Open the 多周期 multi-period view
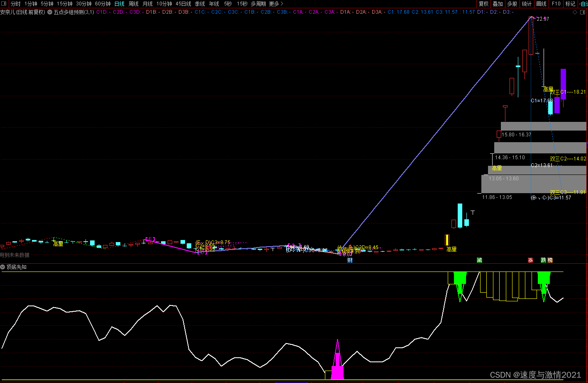This screenshot has width=588, height=383. tap(258, 4)
